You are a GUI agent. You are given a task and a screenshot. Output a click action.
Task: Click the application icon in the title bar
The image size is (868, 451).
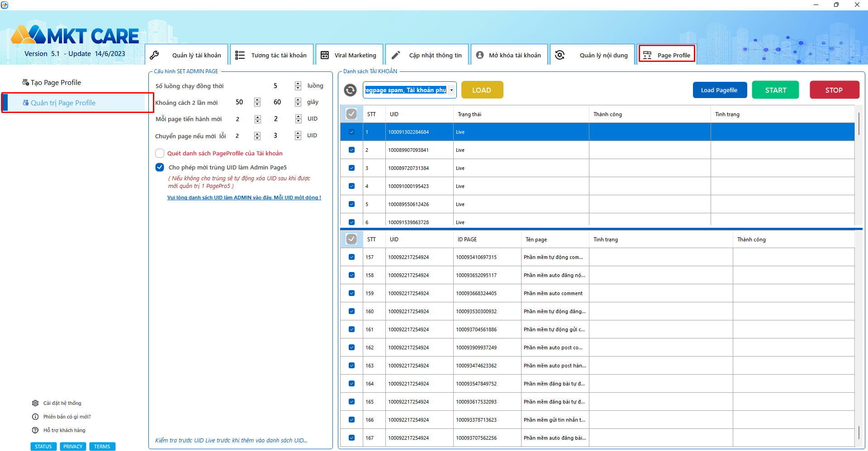pyautogui.click(x=5, y=5)
